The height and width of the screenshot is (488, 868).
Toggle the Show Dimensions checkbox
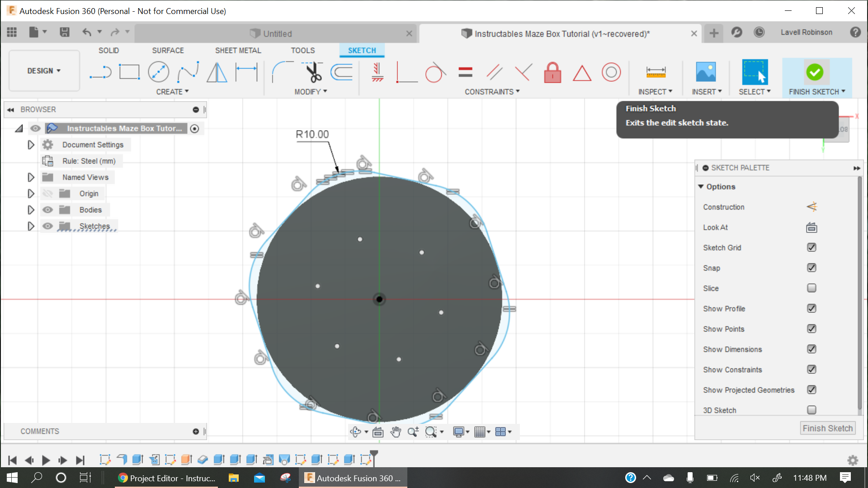pos(811,349)
